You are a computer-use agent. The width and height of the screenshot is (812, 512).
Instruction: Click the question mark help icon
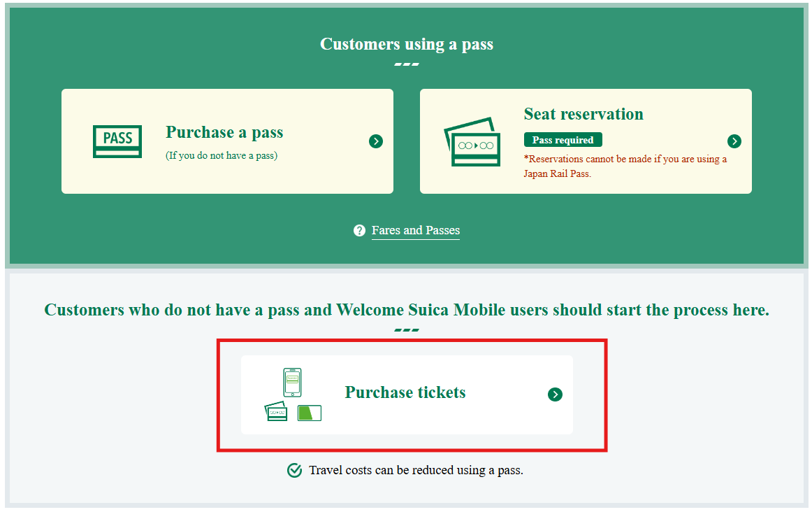coord(359,231)
